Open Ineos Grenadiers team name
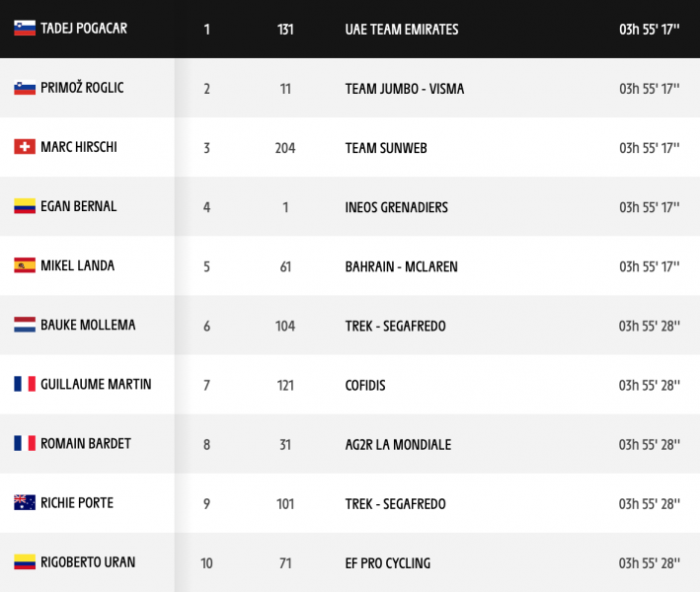The width and height of the screenshot is (700, 592). (397, 207)
